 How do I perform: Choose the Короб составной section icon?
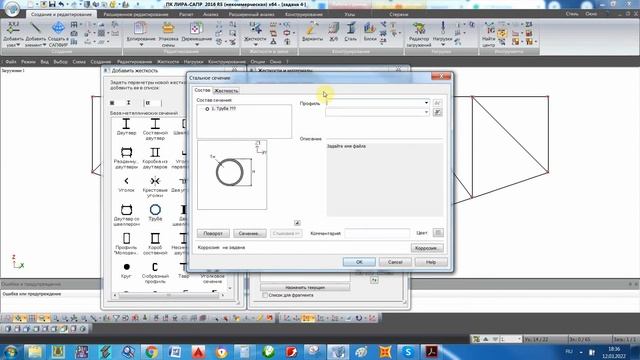click(155, 238)
